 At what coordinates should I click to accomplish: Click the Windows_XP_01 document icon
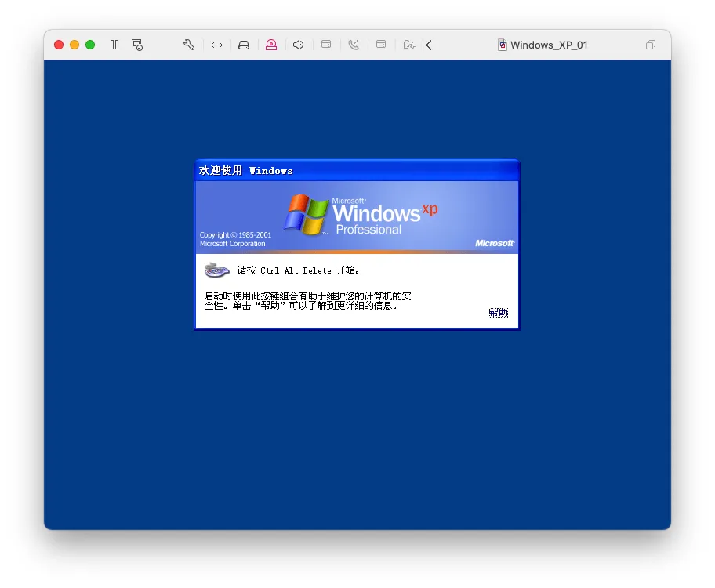tap(502, 45)
